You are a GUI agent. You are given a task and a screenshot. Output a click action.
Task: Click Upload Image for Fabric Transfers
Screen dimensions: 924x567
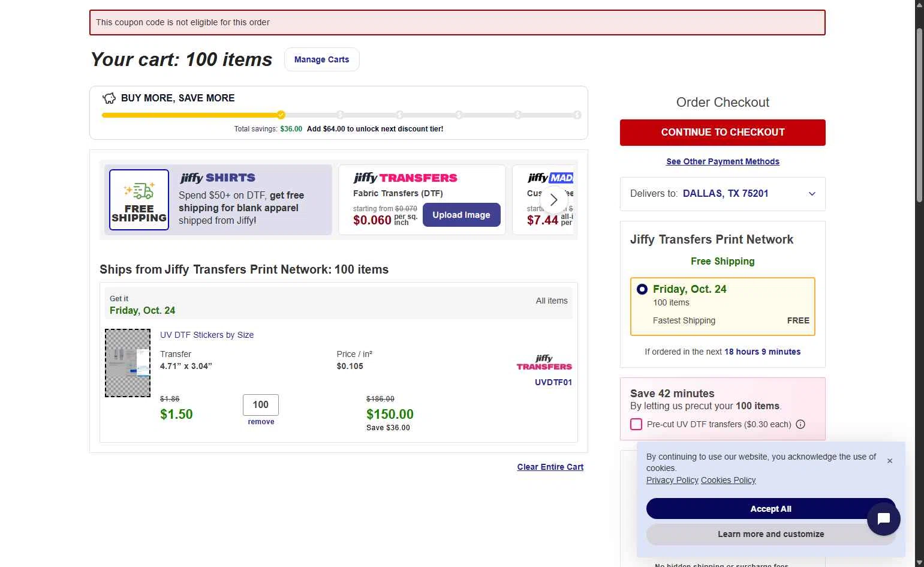(x=461, y=215)
